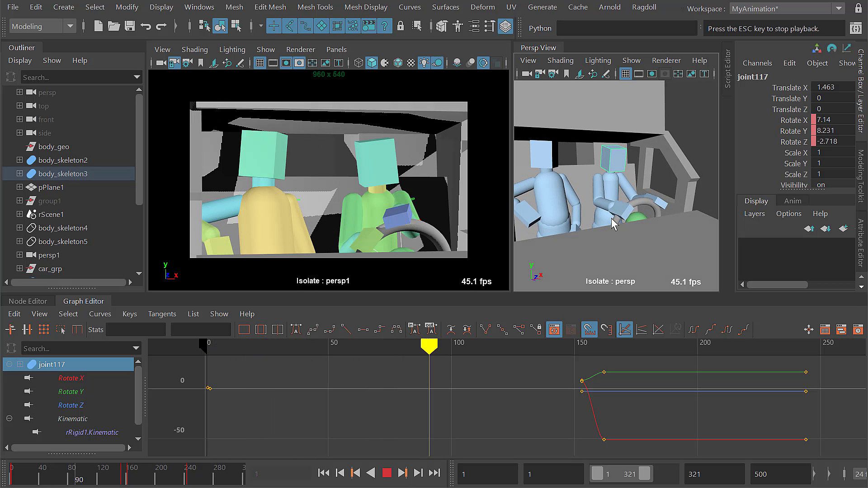Open the Modeling menu set dropdown
868x488 pixels.
[70, 26]
